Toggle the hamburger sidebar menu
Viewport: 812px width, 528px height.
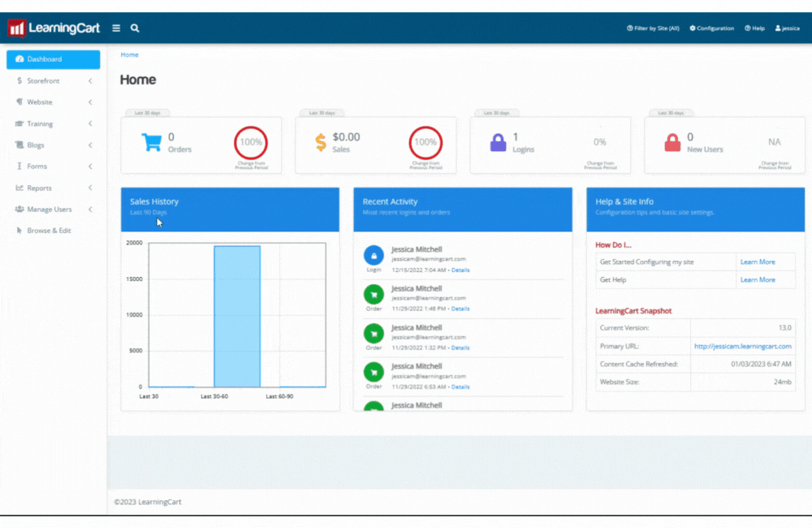[x=116, y=28]
